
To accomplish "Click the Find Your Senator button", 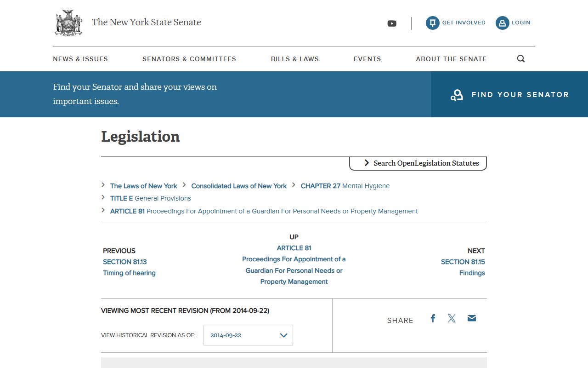I will coord(509,94).
